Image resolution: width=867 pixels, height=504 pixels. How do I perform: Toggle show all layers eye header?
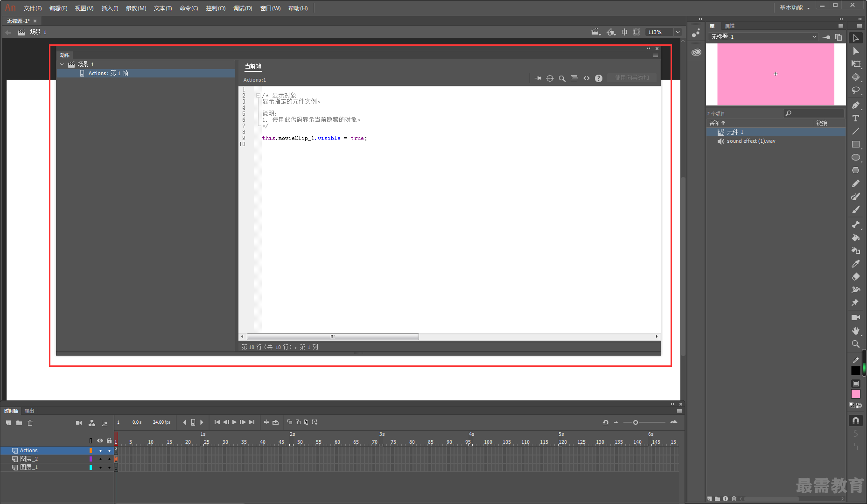(x=100, y=441)
